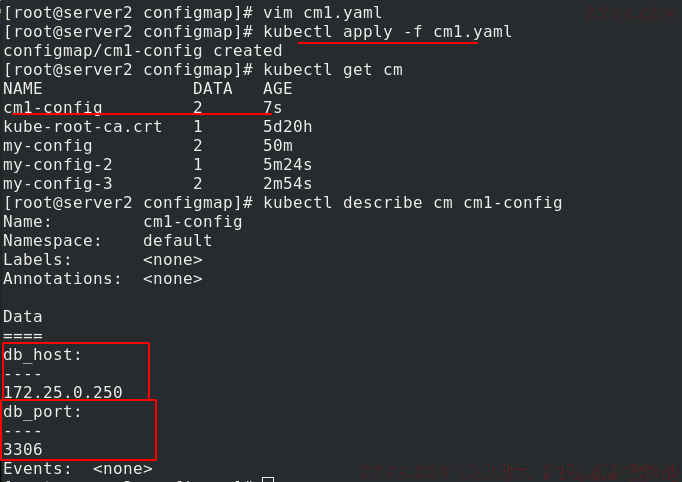Screen dimensions: 682x482
Task: Click the my-config-2 entry
Action: coord(58,165)
